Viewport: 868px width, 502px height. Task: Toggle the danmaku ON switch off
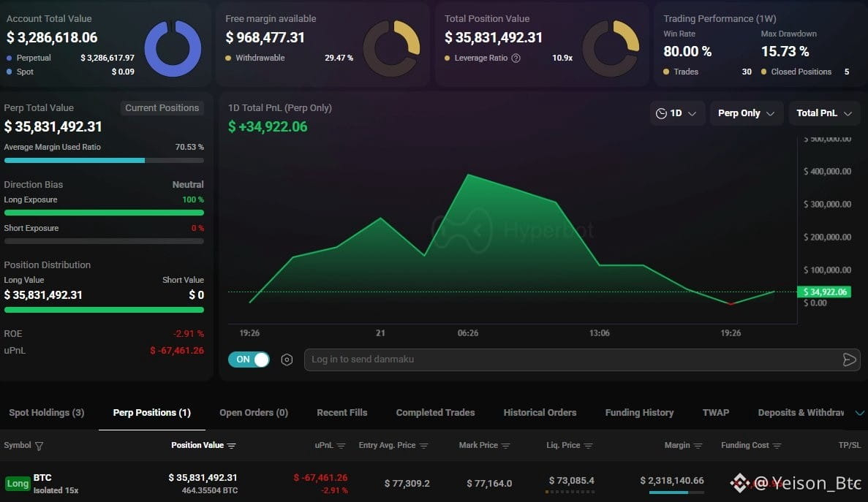[249, 360]
